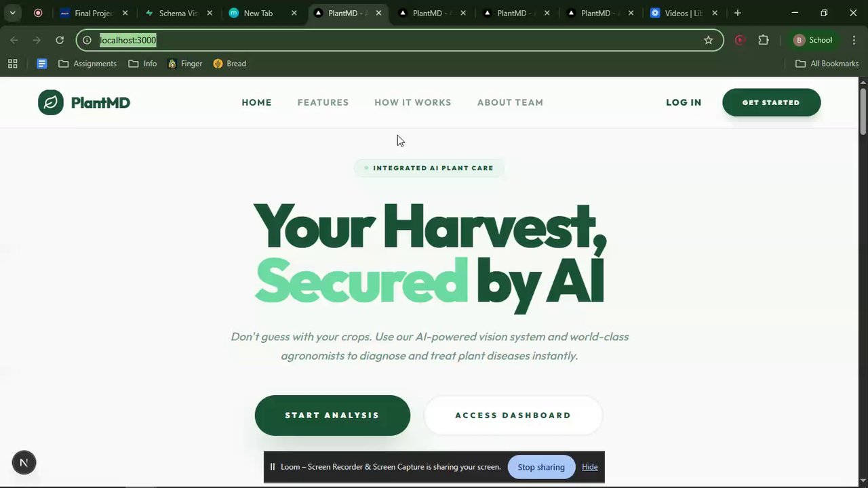This screenshot has height=488, width=868.
Task: Open a new browser tab
Action: coord(738,13)
